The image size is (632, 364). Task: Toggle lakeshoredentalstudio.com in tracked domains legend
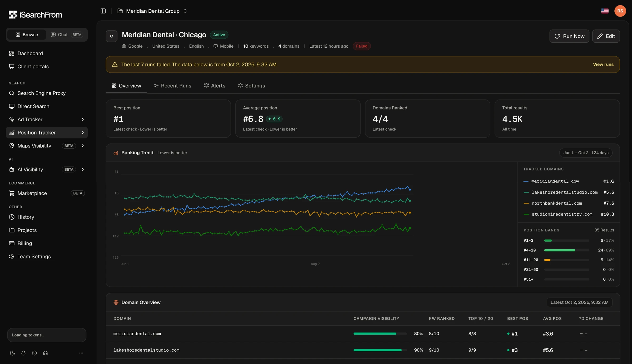(x=569, y=192)
